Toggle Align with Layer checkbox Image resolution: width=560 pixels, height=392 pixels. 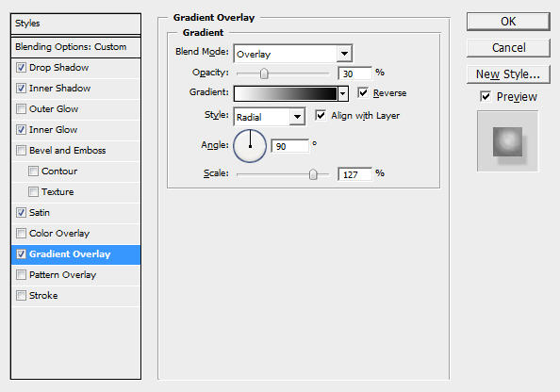coord(320,115)
